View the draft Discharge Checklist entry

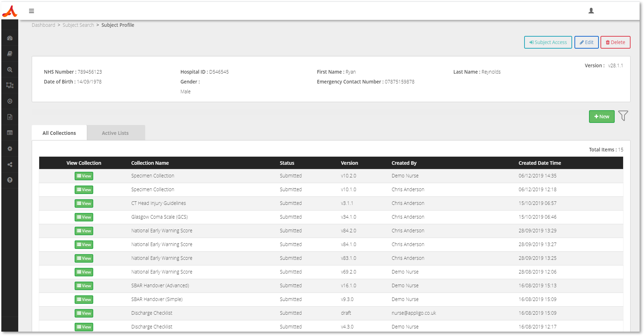(x=84, y=313)
